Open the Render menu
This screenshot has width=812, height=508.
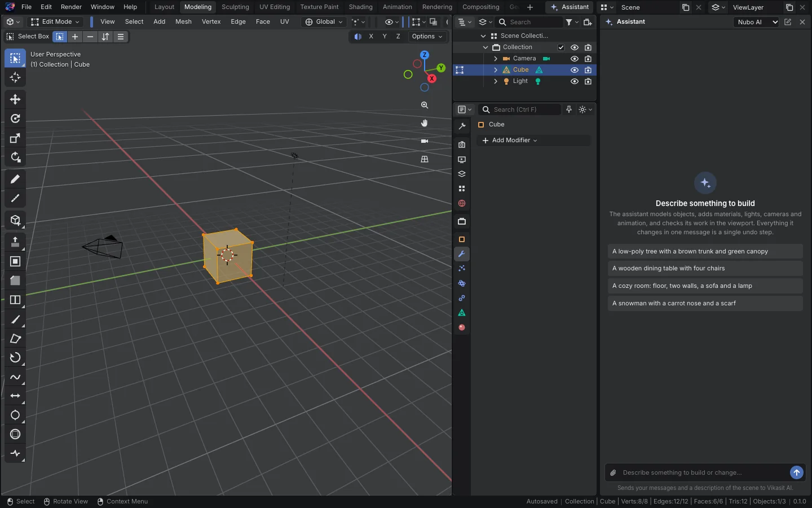point(71,7)
